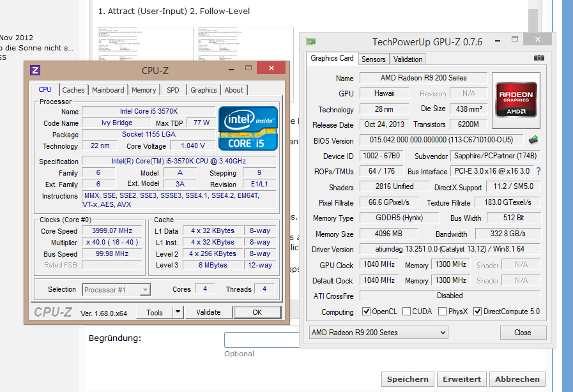Viewport: 573px width, 392px height.
Task: Click the Validate button in CPU-Z
Action: 208,312
